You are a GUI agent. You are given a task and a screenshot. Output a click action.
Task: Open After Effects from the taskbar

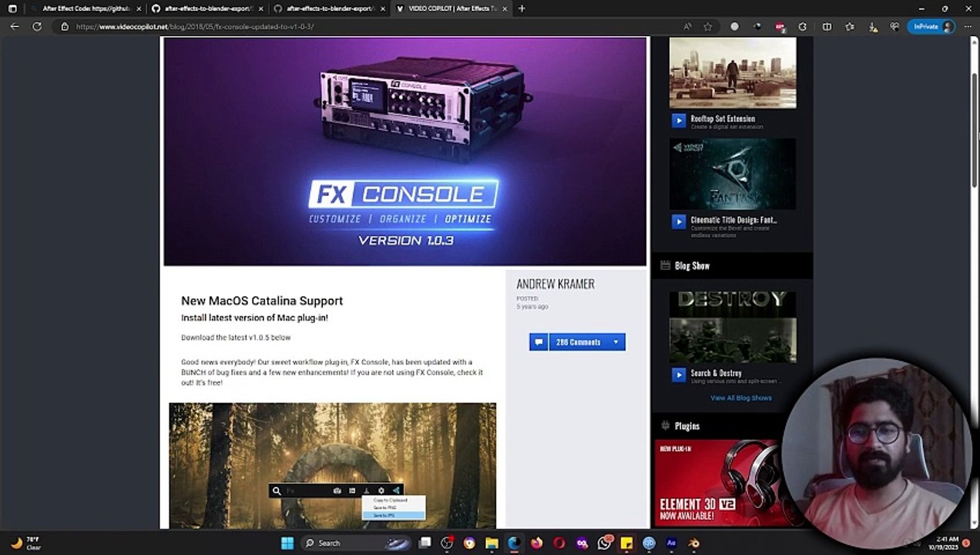point(671,543)
